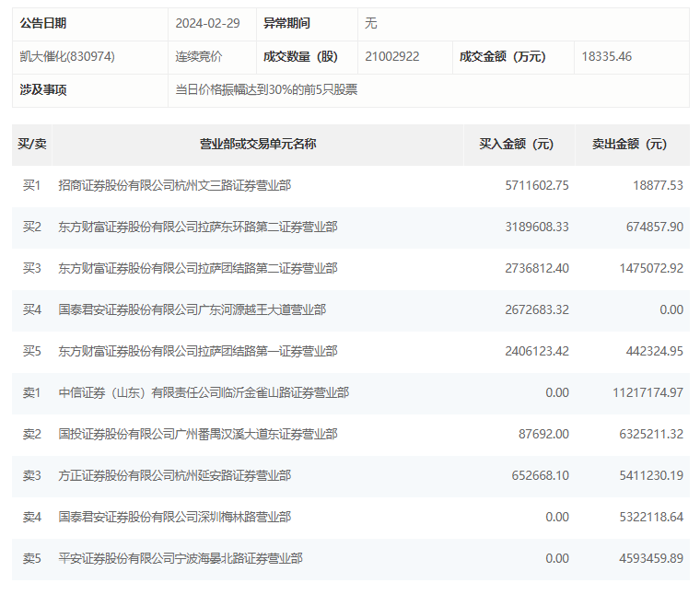Click buy amount 3189608.33

pyautogui.click(x=537, y=227)
